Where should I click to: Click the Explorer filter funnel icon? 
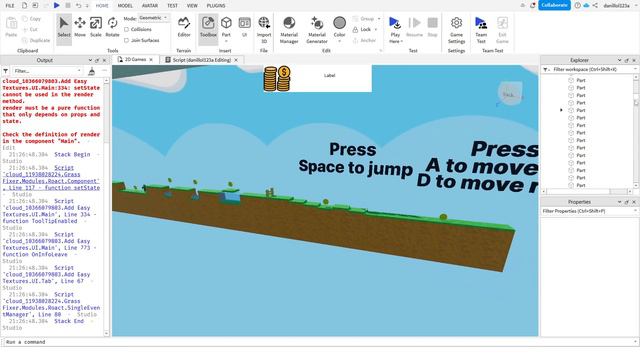click(x=545, y=70)
